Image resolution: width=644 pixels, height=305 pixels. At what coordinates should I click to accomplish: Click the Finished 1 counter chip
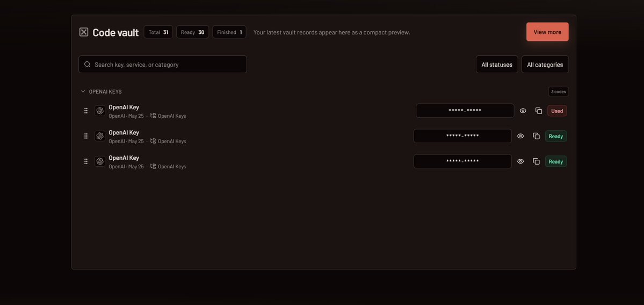(229, 32)
